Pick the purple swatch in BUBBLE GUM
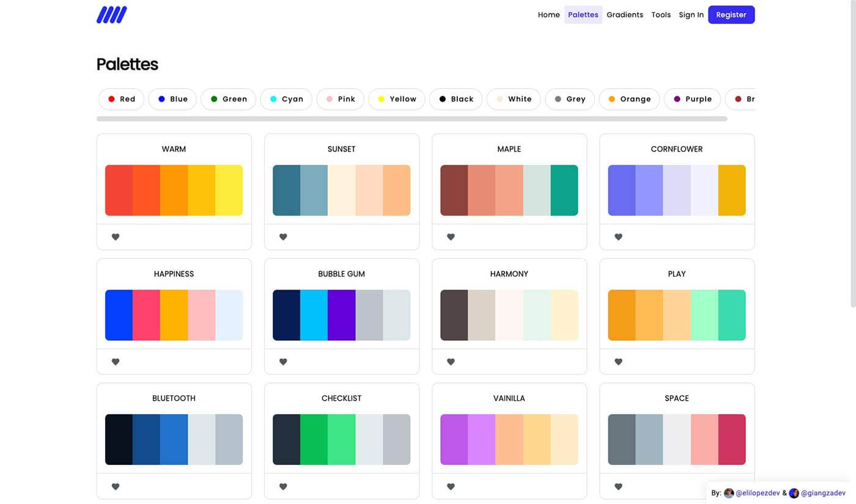The width and height of the screenshot is (856, 504). click(x=341, y=315)
